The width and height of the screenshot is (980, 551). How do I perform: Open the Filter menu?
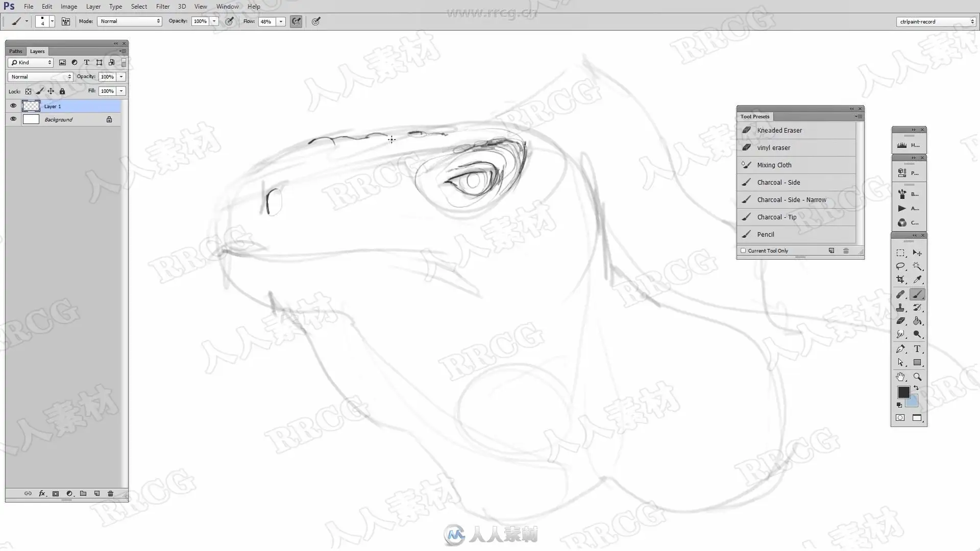tap(163, 7)
